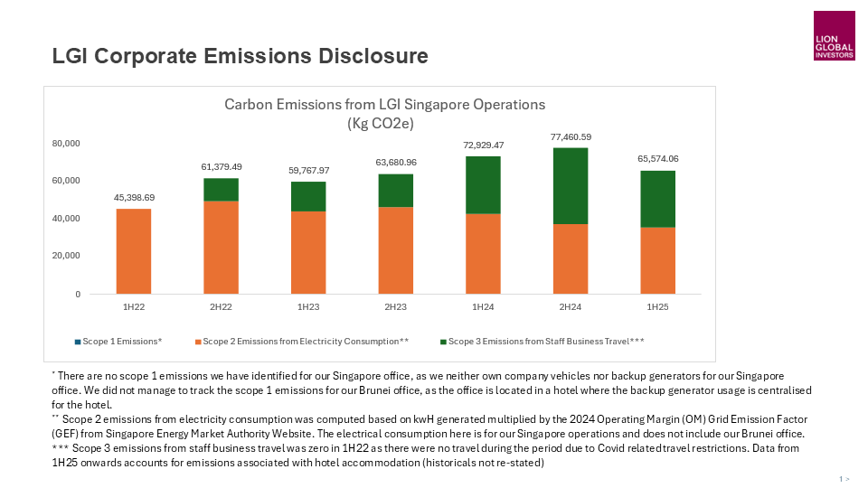This screenshot has height=488, width=868.
Task: Click the x-axis label 1H25
Action: pyautogui.click(x=657, y=307)
